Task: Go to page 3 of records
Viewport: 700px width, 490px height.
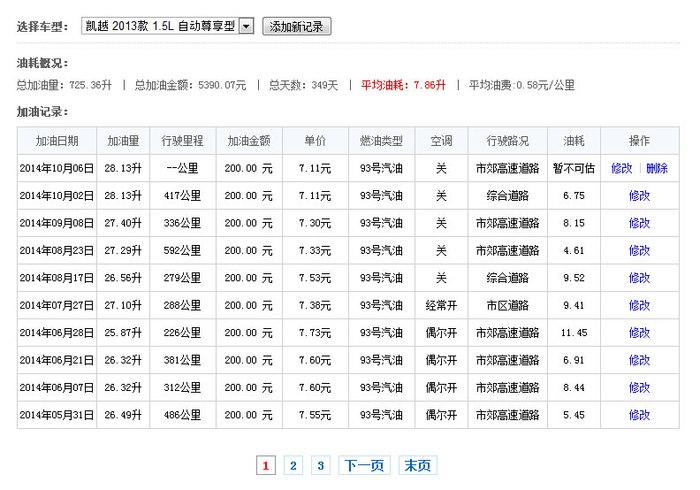Action: (320, 465)
